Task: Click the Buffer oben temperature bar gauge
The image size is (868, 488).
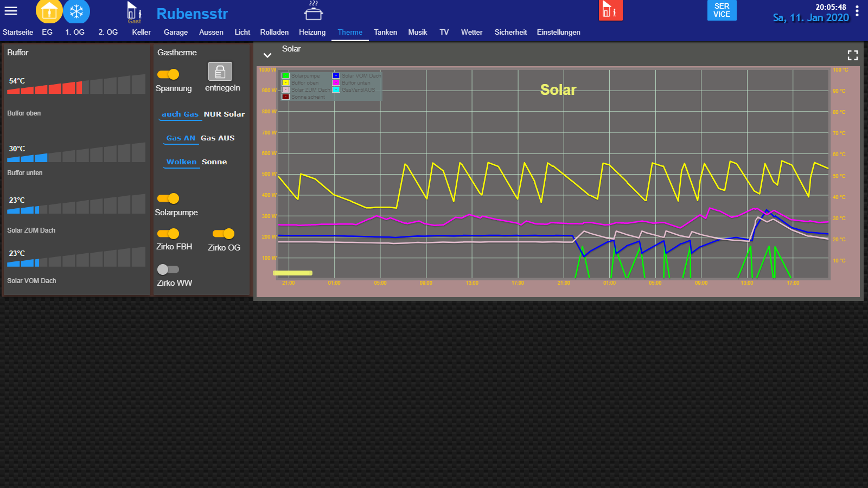Action: click(76, 84)
